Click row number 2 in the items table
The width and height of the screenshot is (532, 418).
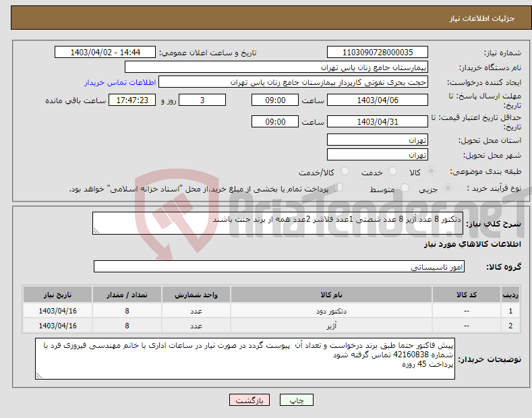(510, 326)
